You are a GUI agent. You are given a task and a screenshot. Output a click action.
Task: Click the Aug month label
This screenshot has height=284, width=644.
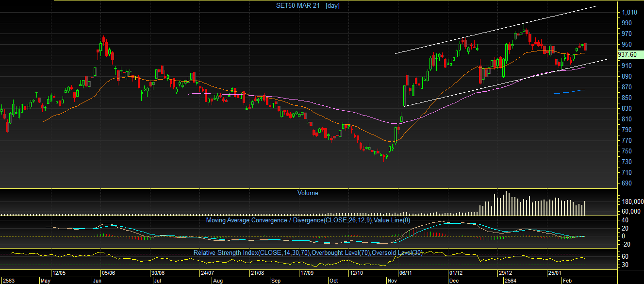218,281
